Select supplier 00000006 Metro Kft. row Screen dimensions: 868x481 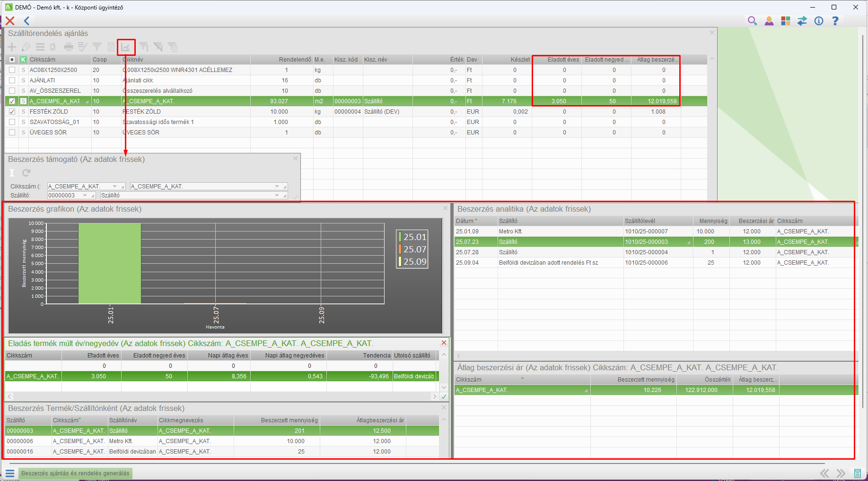click(x=222, y=441)
